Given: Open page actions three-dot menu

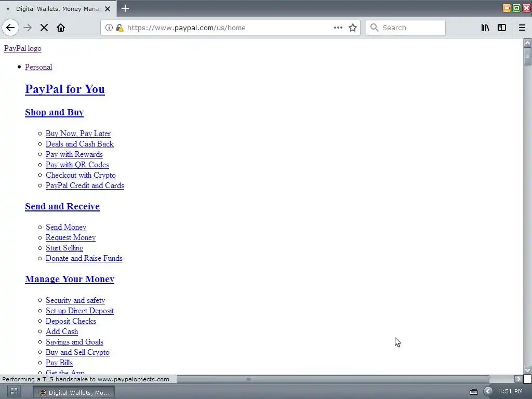Looking at the screenshot, I should point(338,28).
